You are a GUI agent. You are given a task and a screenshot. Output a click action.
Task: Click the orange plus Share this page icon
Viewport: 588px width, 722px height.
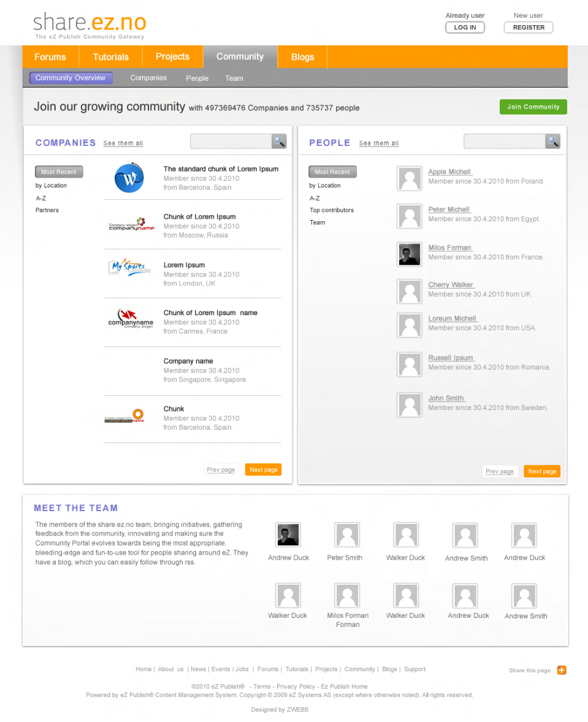(561, 670)
